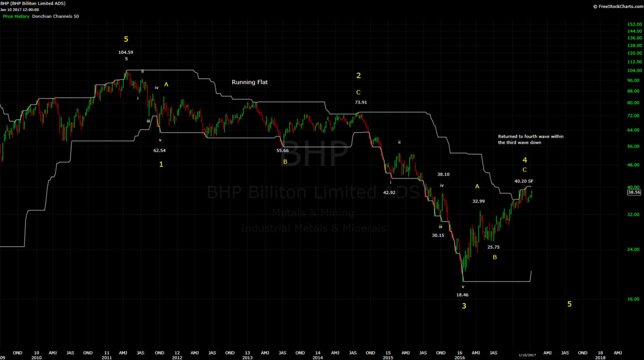Select yellow wave 1 label below 62.54

pos(161,164)
